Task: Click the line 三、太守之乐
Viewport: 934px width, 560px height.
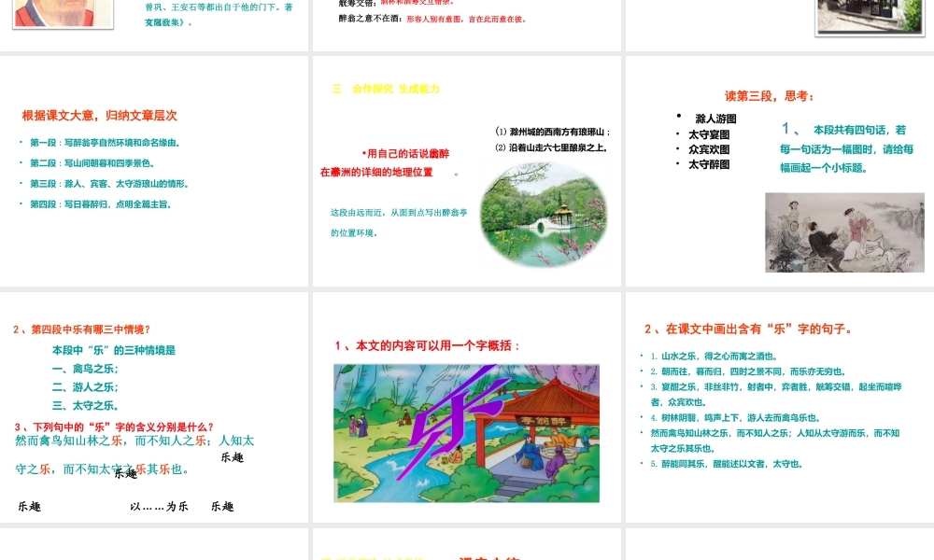Action: 85,406
